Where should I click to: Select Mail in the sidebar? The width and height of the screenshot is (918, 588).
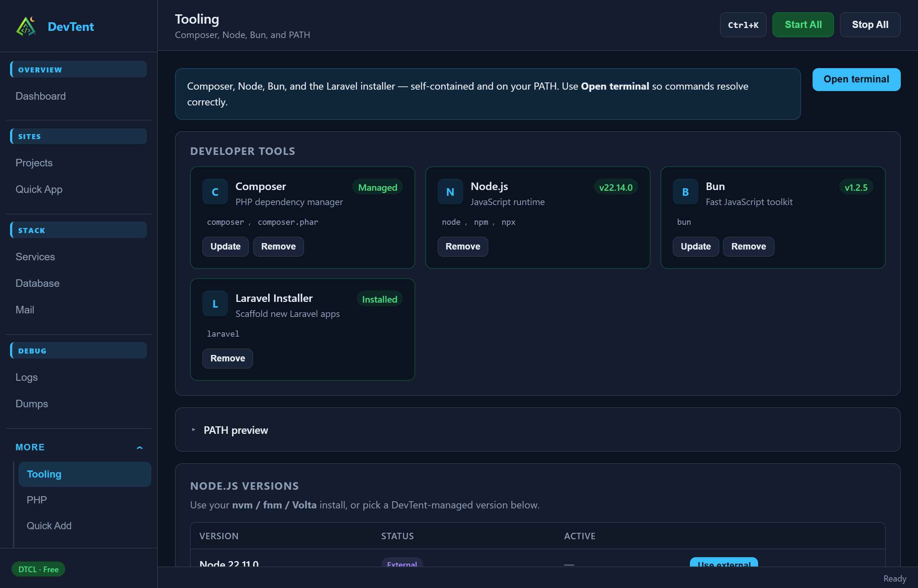pos(25,310)
